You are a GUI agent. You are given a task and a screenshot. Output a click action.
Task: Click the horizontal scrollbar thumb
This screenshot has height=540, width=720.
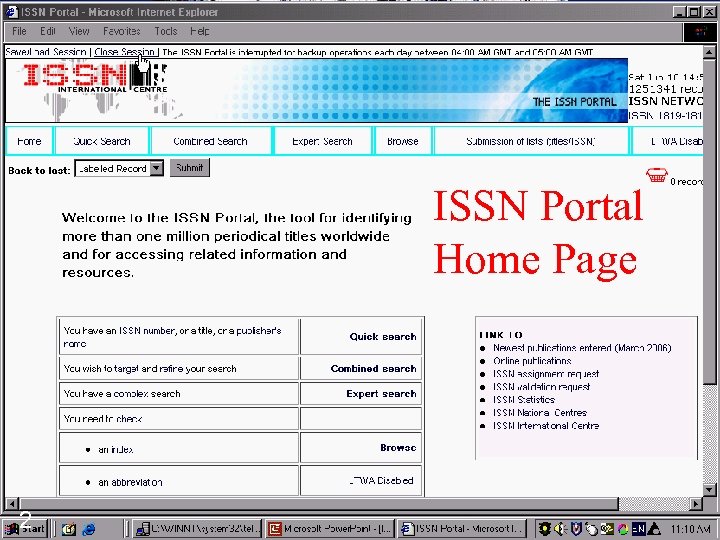point(319,503)
